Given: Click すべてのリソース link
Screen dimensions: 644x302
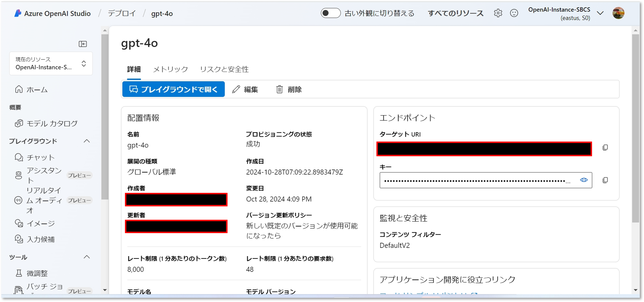Looking at the screenshot, I should (456, 13).
